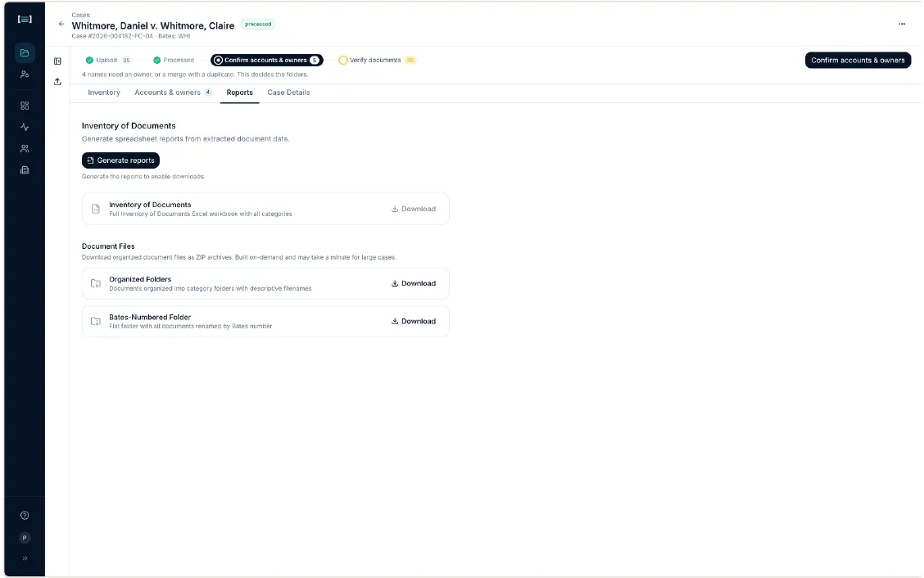Select the Upload step
Viewport: 924px width, 578px height.
(x=109, y=60)
